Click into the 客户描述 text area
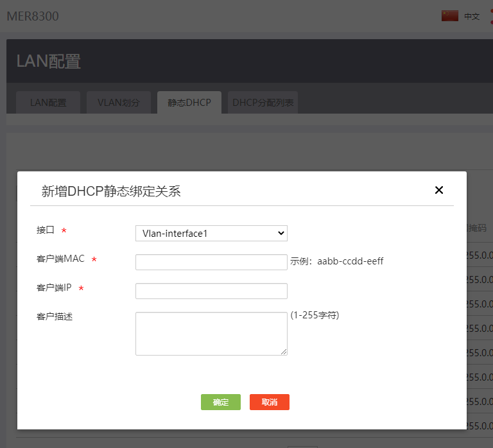 pos(211,334)
